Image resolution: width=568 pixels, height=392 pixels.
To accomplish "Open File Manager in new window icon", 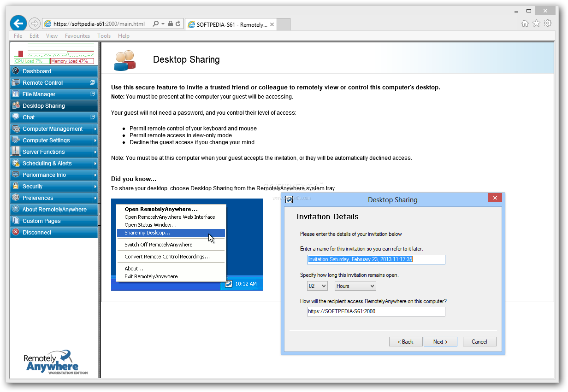I will (x=92, y=94).
